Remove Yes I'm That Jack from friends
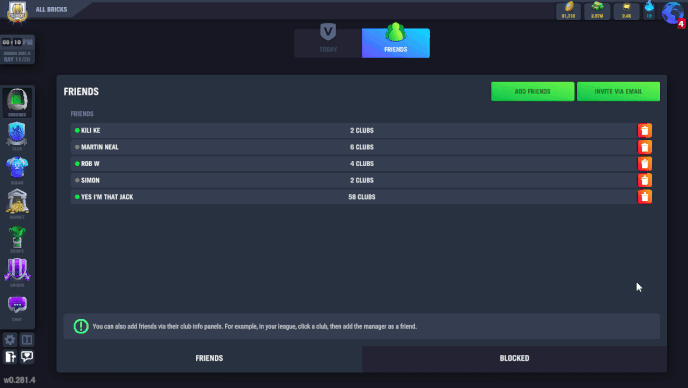This screenshot has width=688, height=388. pyautogui.click(x=645, y=197)
